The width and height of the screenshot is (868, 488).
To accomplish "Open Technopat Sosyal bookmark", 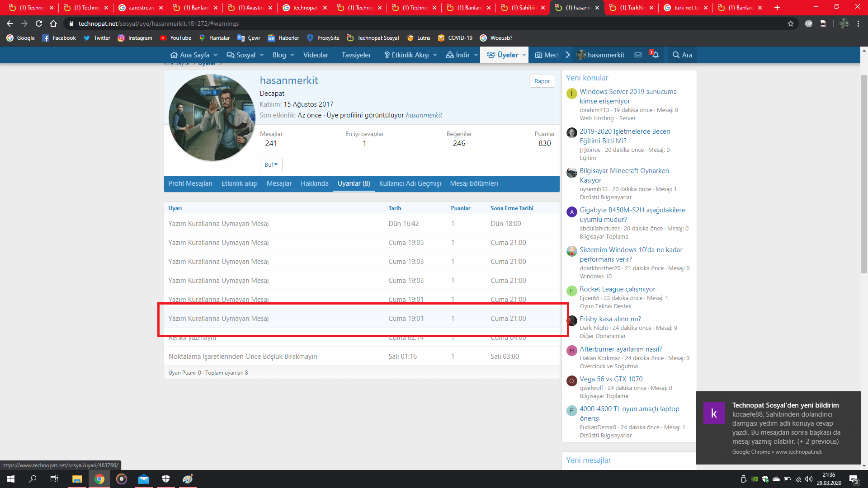I will pos(373,38).
